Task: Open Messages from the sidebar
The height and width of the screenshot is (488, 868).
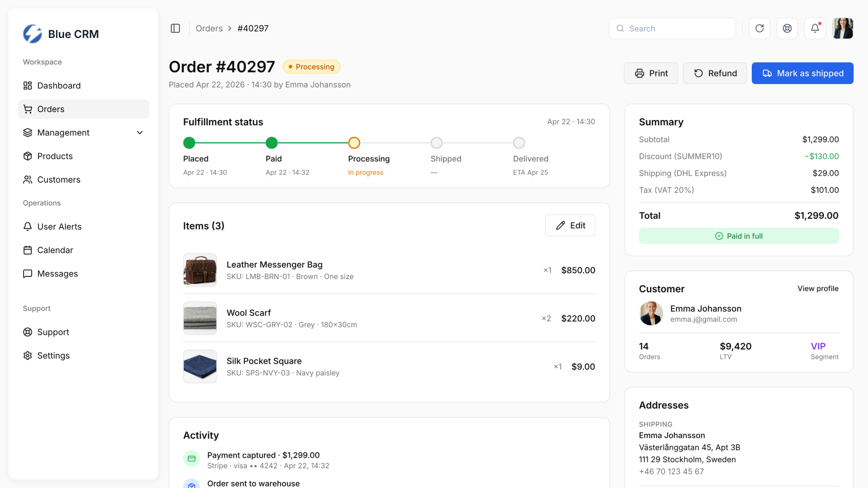Action: tap(84, 274)
